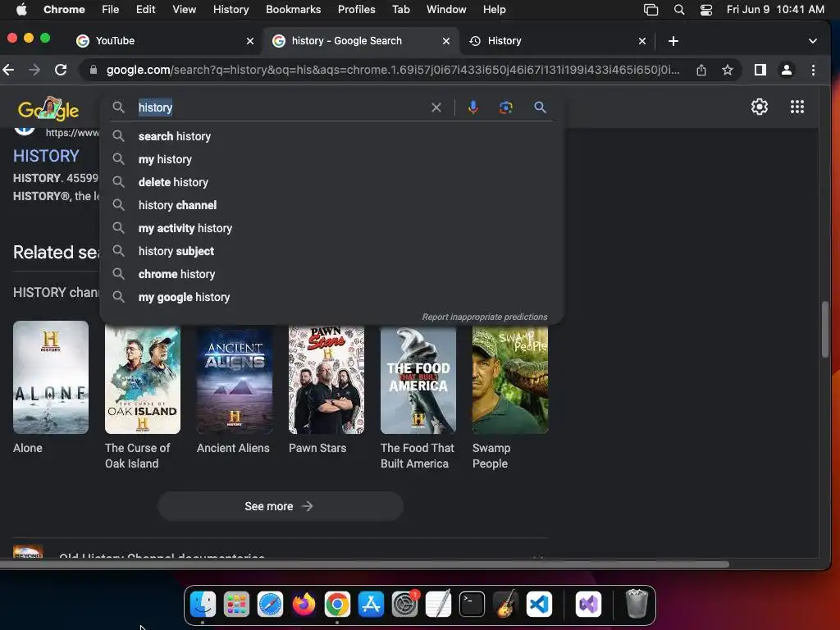Go forward with the browser arrow
This screenshot has width=840, height=630.
[34, 70]
